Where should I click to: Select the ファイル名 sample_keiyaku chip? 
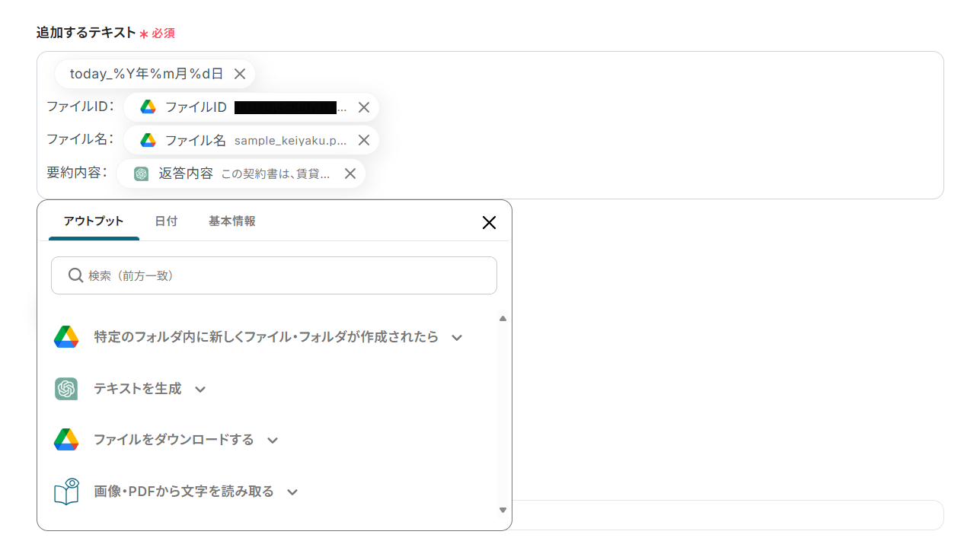pos(244,140)
